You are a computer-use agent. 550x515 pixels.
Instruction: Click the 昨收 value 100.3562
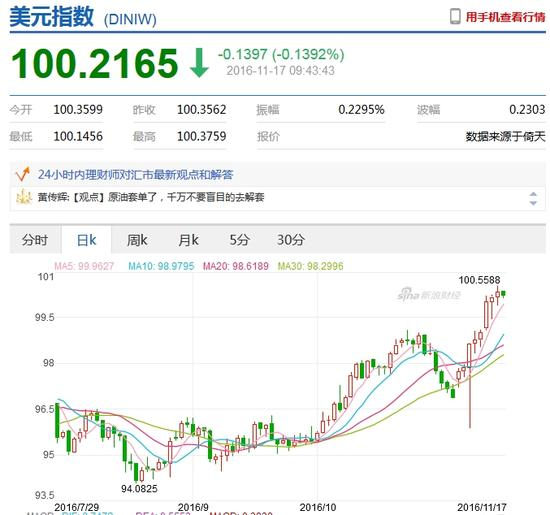[x=202, y=109]
